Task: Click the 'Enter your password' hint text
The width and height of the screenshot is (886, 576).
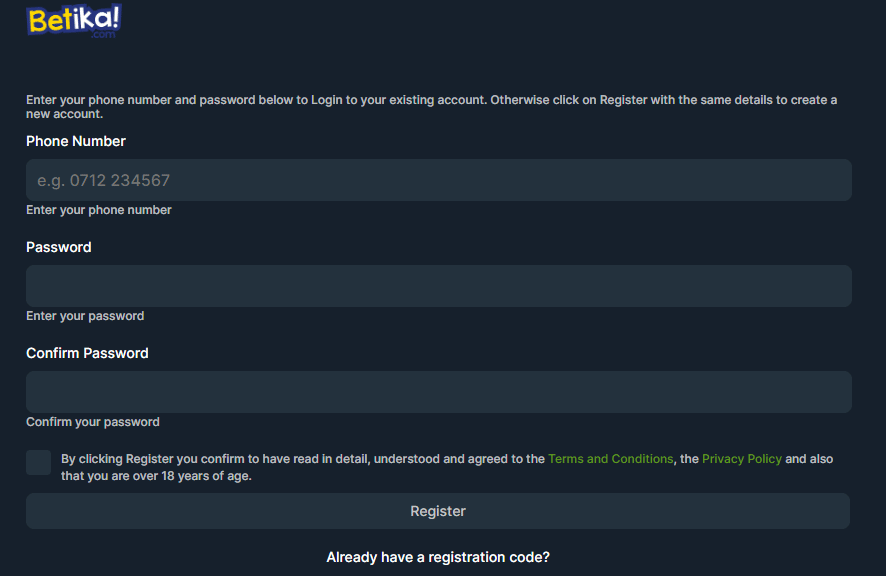Action: (85, 316)
